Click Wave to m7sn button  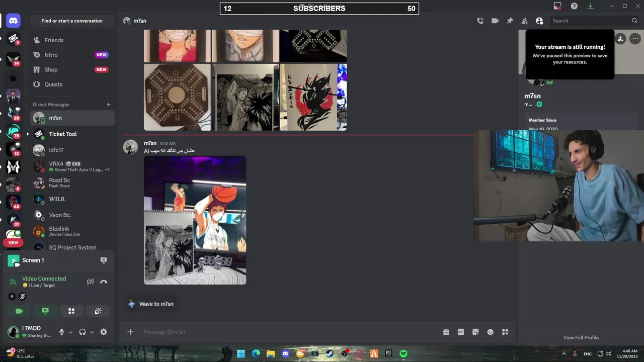point(151,304)
